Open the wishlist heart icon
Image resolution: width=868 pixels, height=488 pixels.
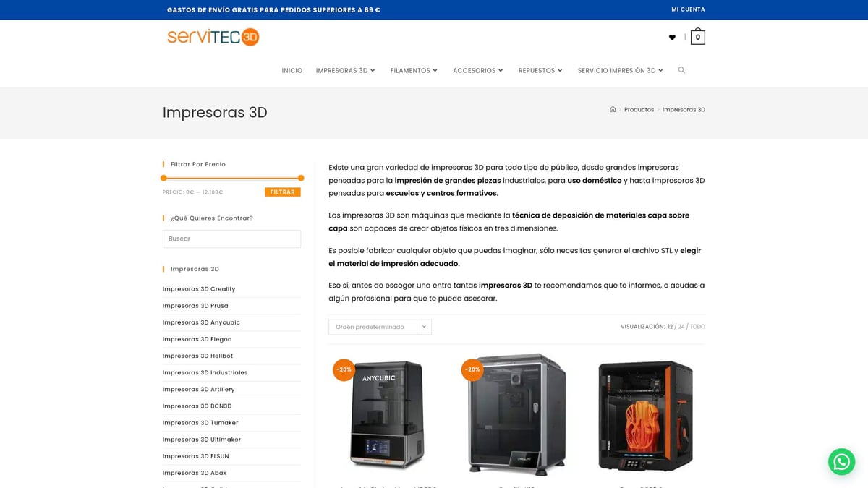pyautogui.click(x=672, y=38)
